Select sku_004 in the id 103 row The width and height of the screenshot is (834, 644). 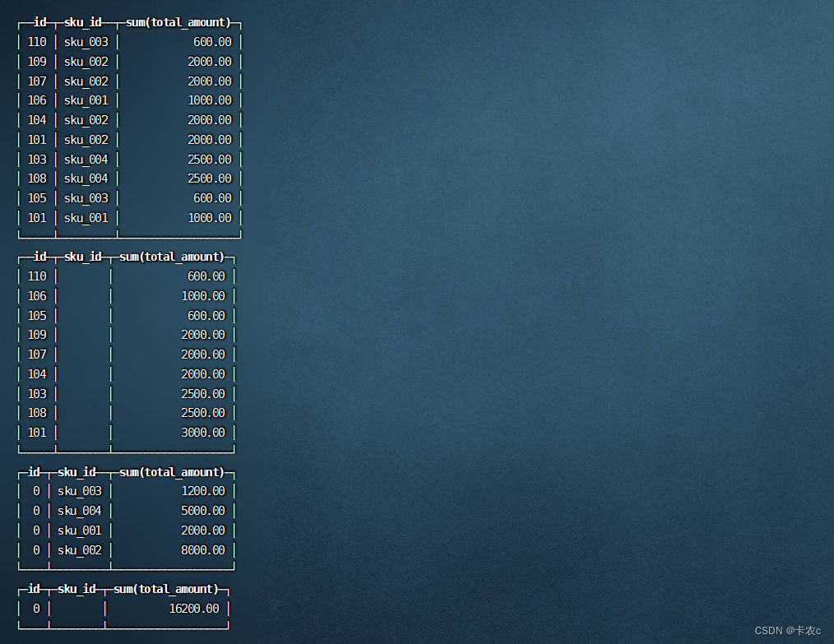(x=86, y=160)
